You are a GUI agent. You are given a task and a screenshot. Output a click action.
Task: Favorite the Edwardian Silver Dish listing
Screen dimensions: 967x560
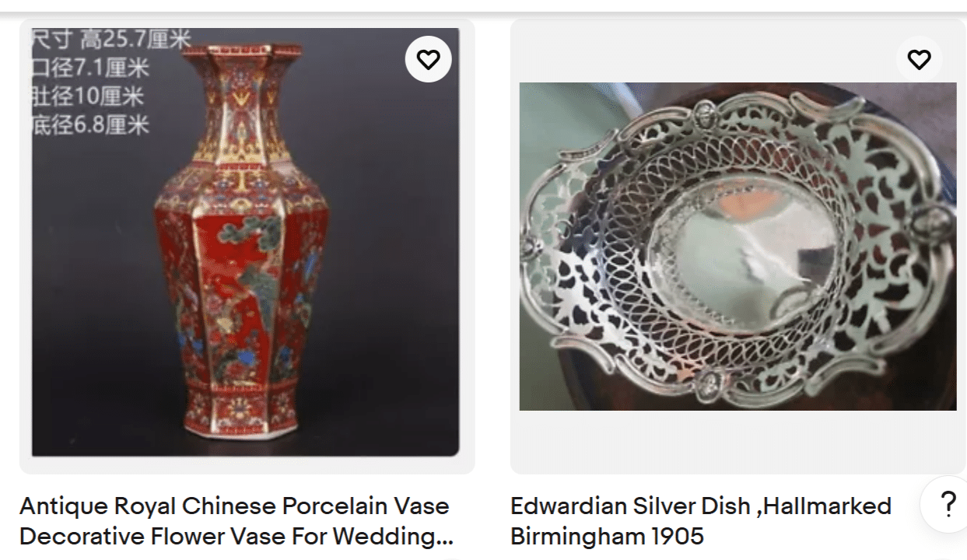pos(919,59)
